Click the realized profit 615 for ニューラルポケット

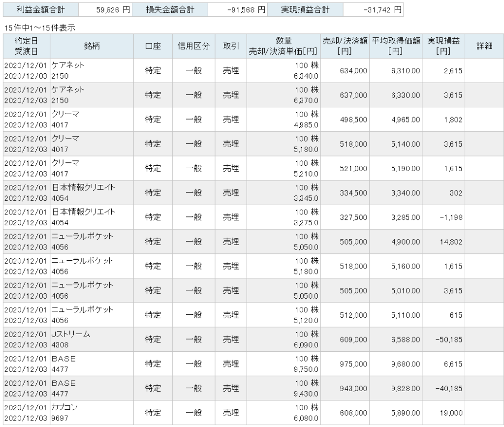(456, 315)
